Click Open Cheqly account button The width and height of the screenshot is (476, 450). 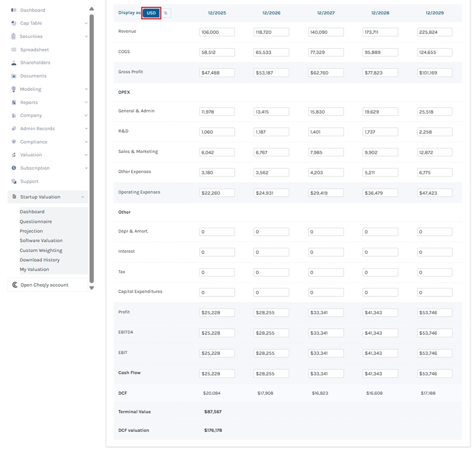(x=44, y=285)
